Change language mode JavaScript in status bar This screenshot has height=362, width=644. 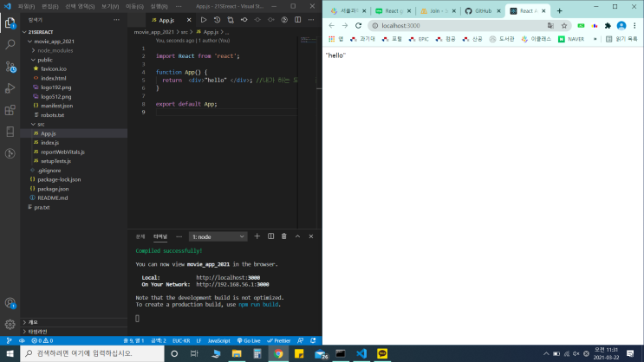(219, 340)
